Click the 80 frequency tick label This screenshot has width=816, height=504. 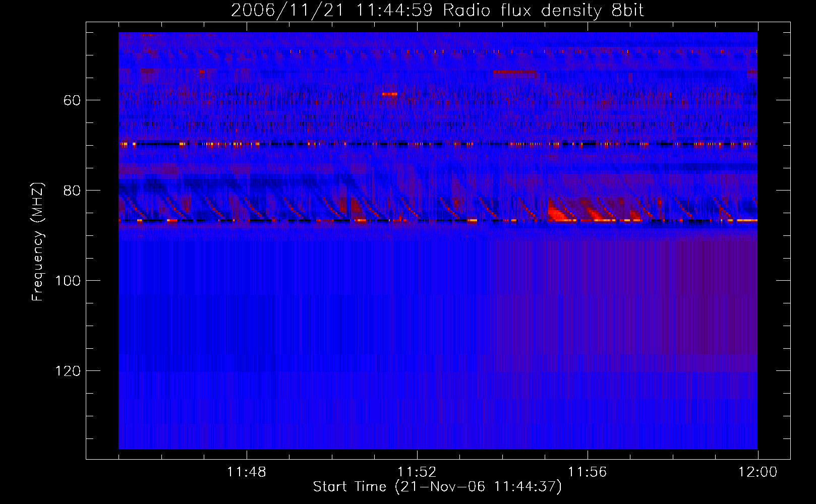(x=72, y=191)
